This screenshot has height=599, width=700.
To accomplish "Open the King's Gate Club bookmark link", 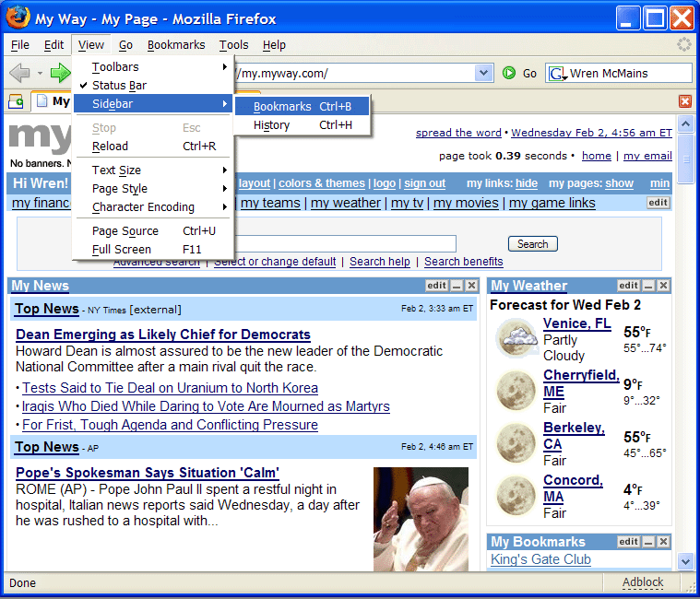I will coord(540,559).
